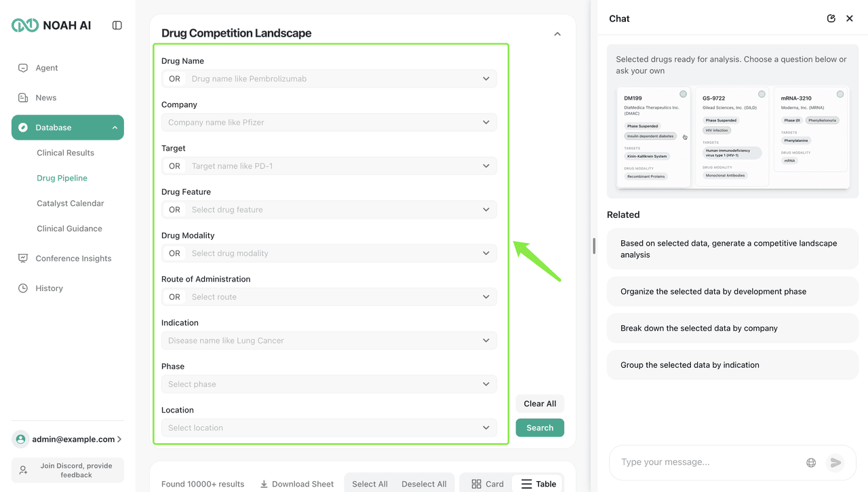The image size is (868, 492).
Task: Toggle OR operator for Drug Name
Action: point(174,79)
